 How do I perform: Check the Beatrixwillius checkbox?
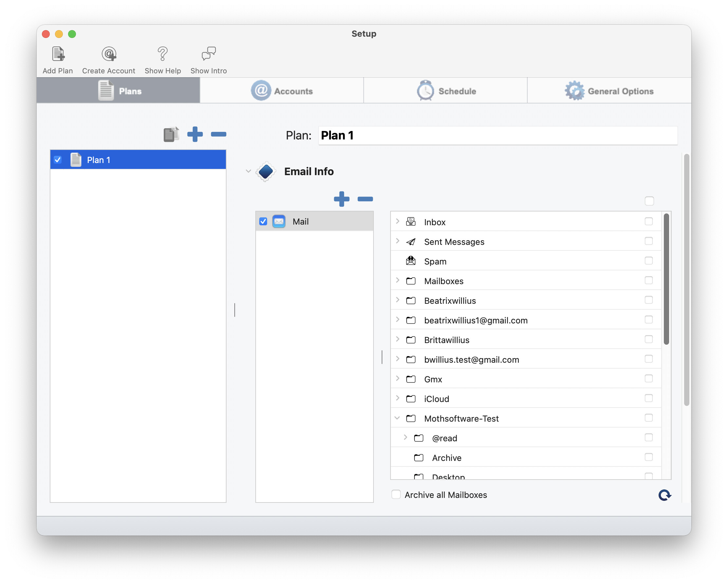(x=648, y=300)
